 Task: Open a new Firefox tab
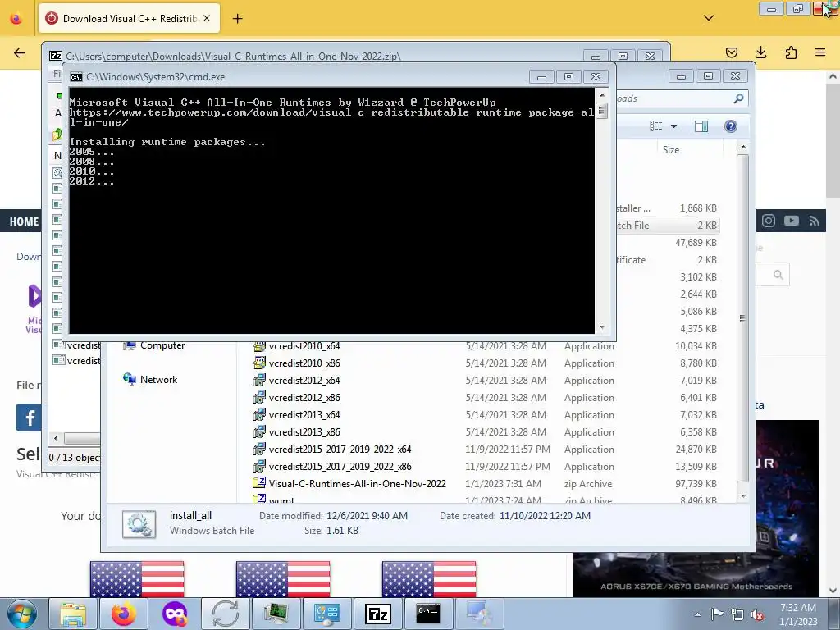click(x=237, y=19)
